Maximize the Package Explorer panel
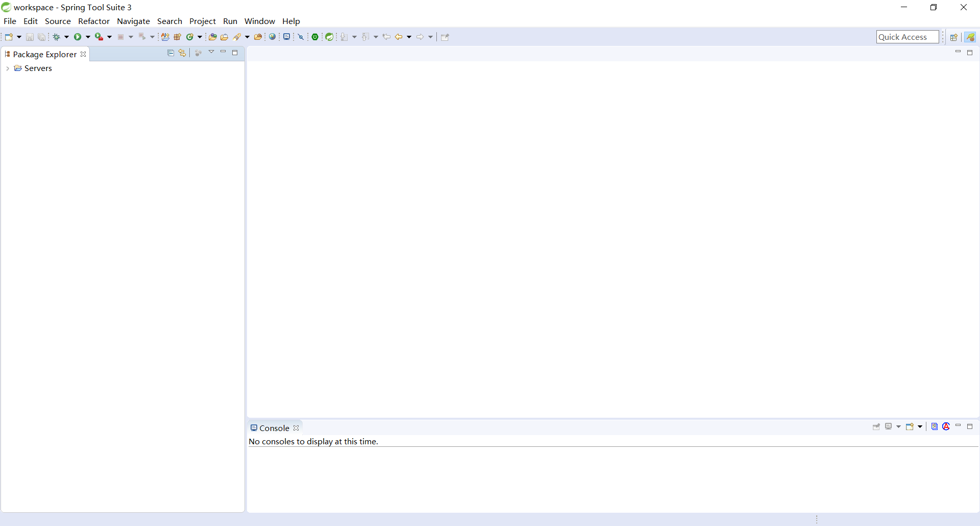Image resolution: width=980 pixels, height=526 pixels. pyautogui.click(x=235, y=53)
